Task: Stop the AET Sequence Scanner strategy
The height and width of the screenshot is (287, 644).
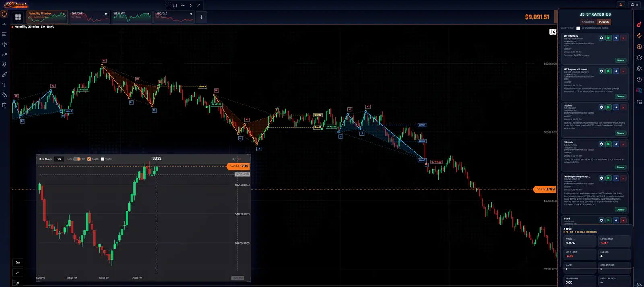Action: pyautogui.click(x=623, y=71)
